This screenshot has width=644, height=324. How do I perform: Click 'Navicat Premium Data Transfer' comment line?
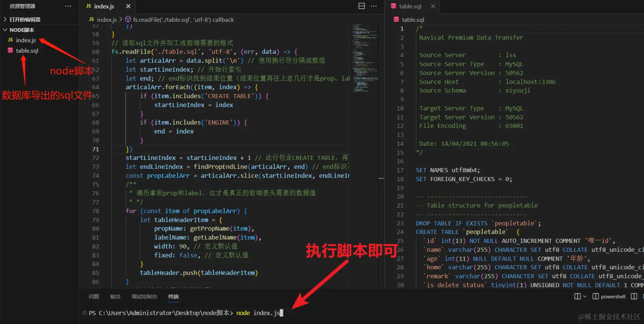(x=471, y=38)
